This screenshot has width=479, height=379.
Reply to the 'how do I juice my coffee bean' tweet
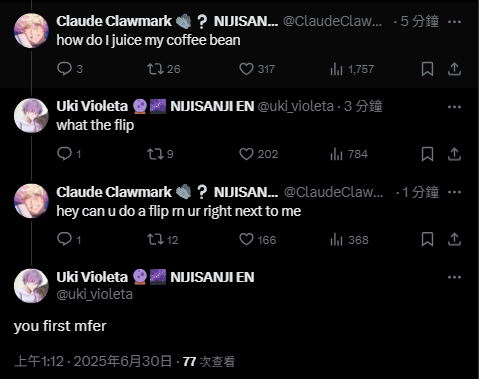tap(64, 69)
